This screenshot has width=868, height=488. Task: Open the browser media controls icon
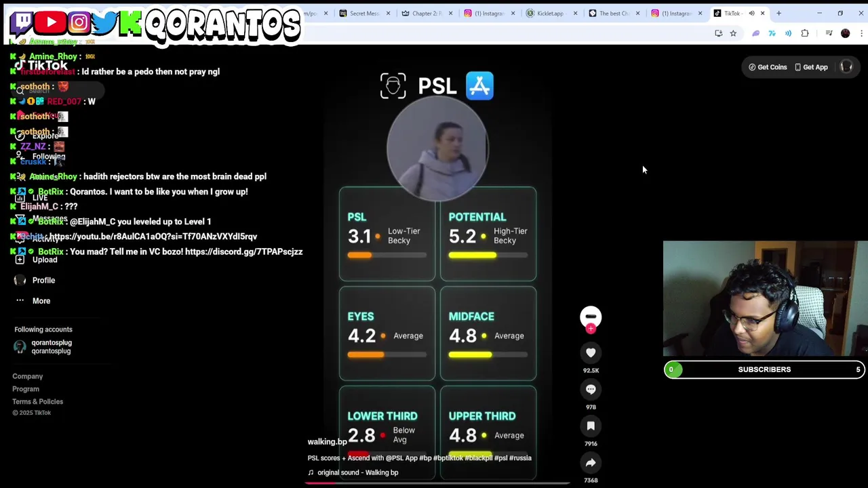coord(829,33)
